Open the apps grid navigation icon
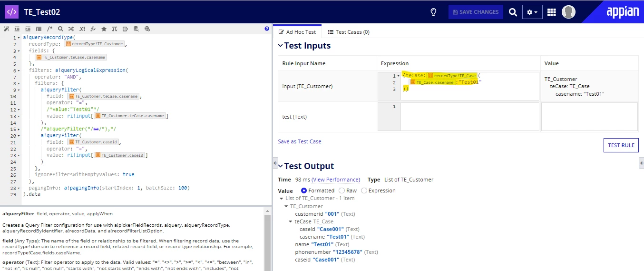 coord(552,12)
